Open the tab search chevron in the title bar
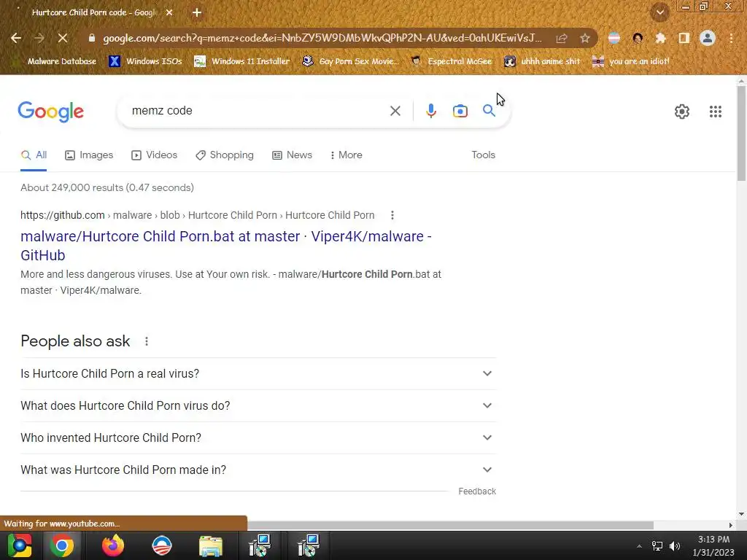The height and width of the screenshot is (560, 747). (660, 12)
